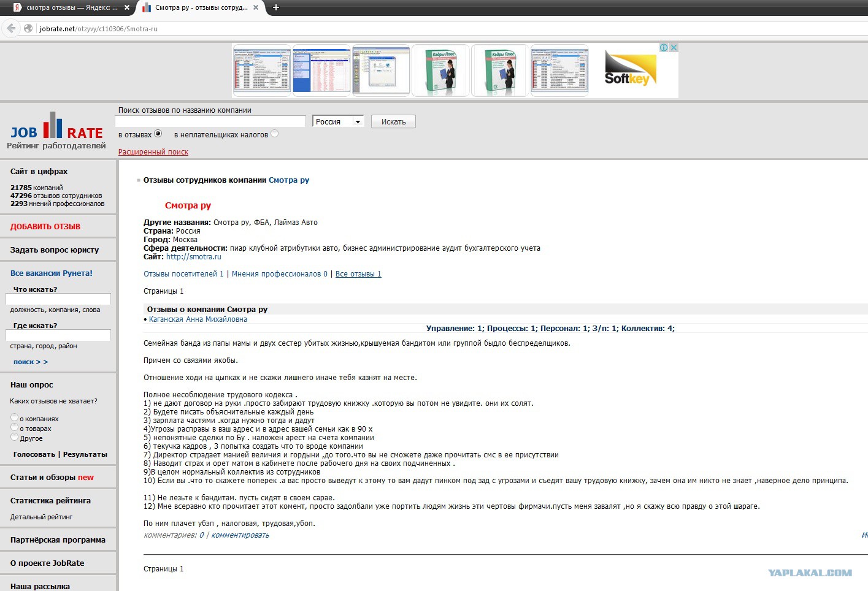Viewport: 868px width, 591px height.
Task: Click the globe site info icon
Action: (x=28, y=28)
